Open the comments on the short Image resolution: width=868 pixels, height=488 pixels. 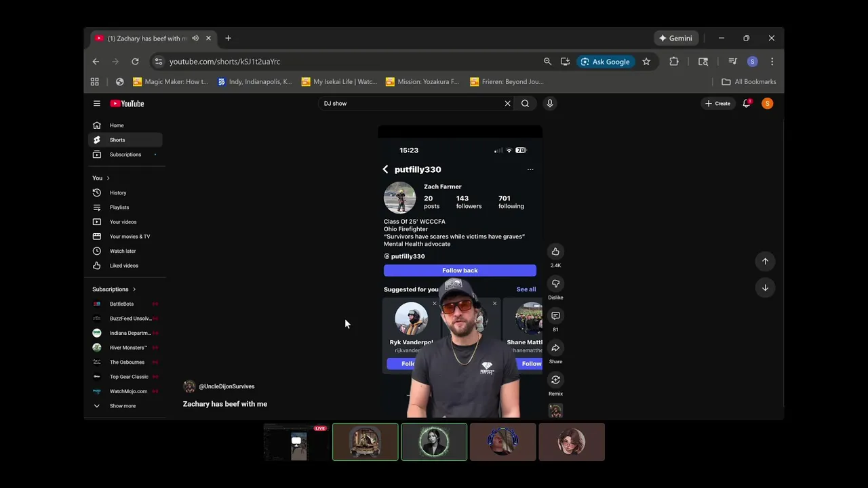pos(555,316)
